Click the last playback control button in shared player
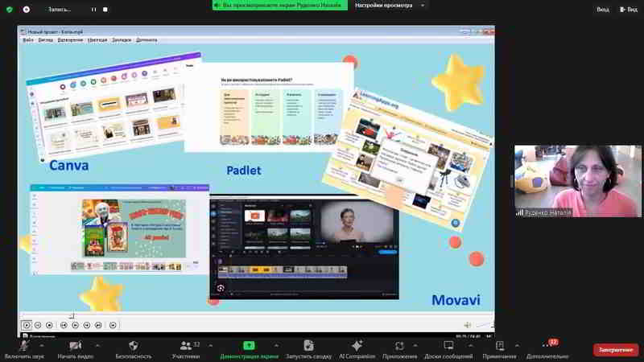This screenshot has height=362, width=644. (113, 325)
